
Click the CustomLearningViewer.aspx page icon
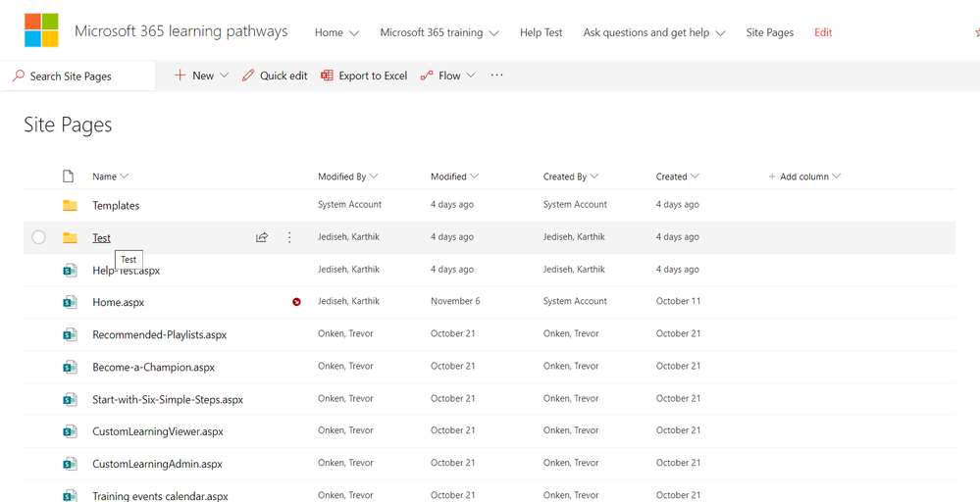(70, 431)
